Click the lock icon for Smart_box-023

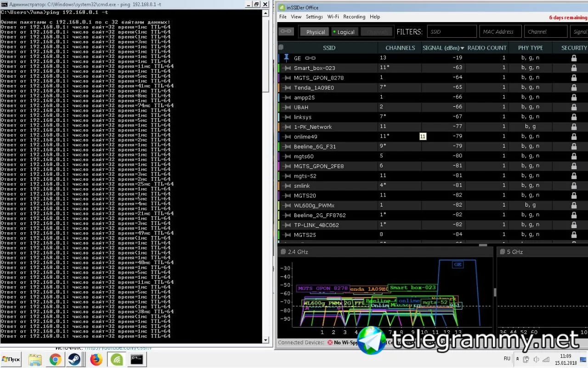(x=574, y=68)
